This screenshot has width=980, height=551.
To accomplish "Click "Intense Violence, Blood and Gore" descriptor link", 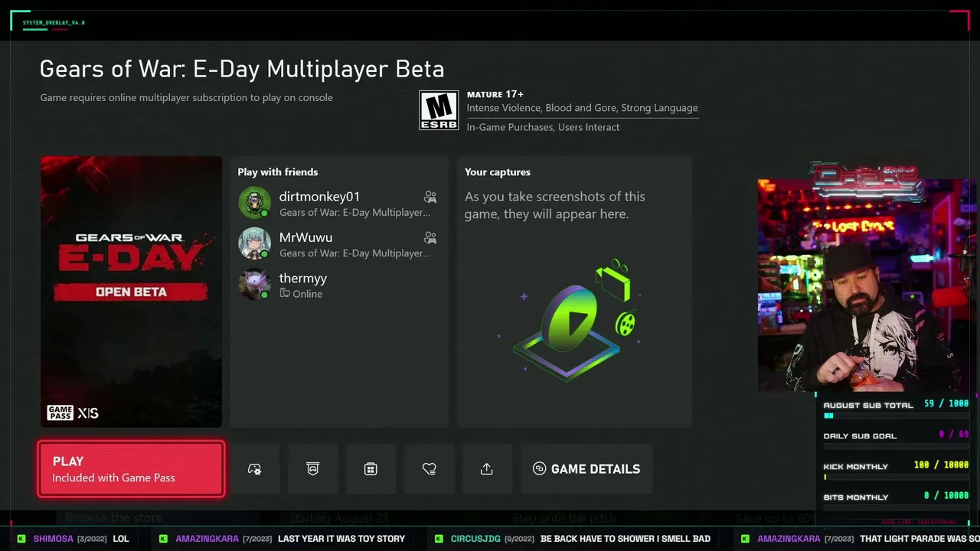I will point(582,108).
